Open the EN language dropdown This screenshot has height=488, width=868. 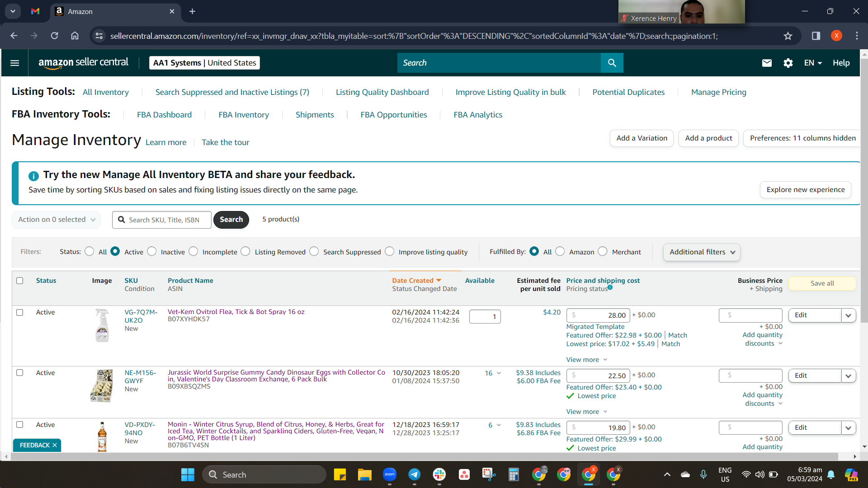(813, 63)
